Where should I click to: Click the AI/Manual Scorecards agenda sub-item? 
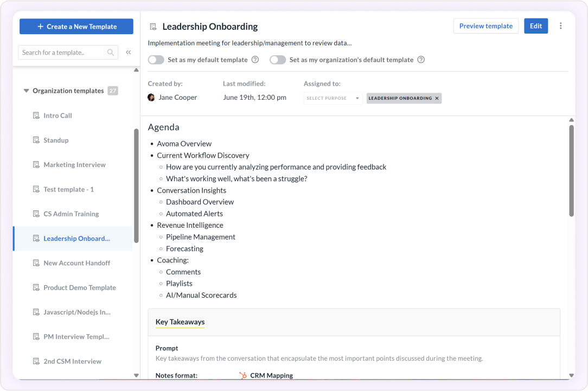coord(201,295)
